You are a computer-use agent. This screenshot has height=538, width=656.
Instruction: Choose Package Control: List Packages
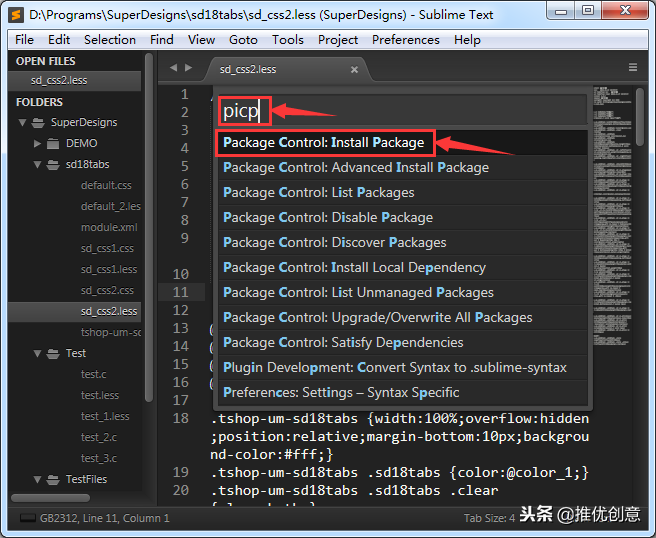pyautogui.click(x=402, y=193)
